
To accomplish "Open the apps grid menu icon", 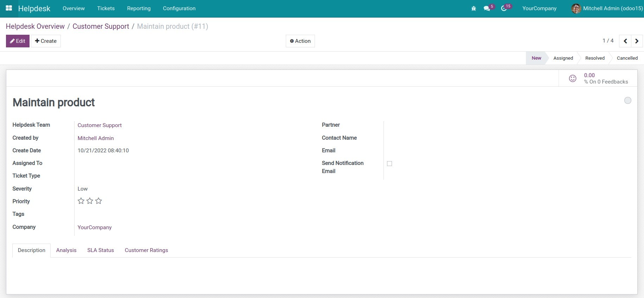I will [x=9, y=8].
